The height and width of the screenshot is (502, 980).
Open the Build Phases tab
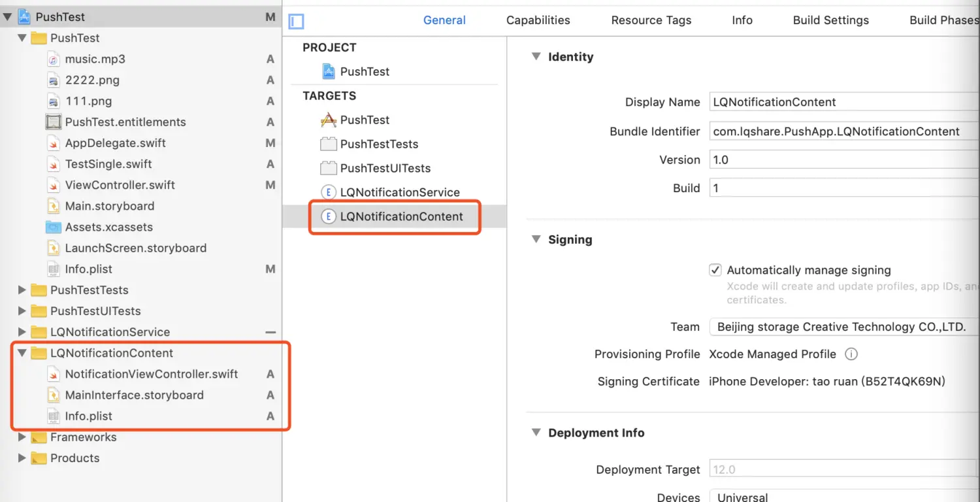[x=944, y=20]
